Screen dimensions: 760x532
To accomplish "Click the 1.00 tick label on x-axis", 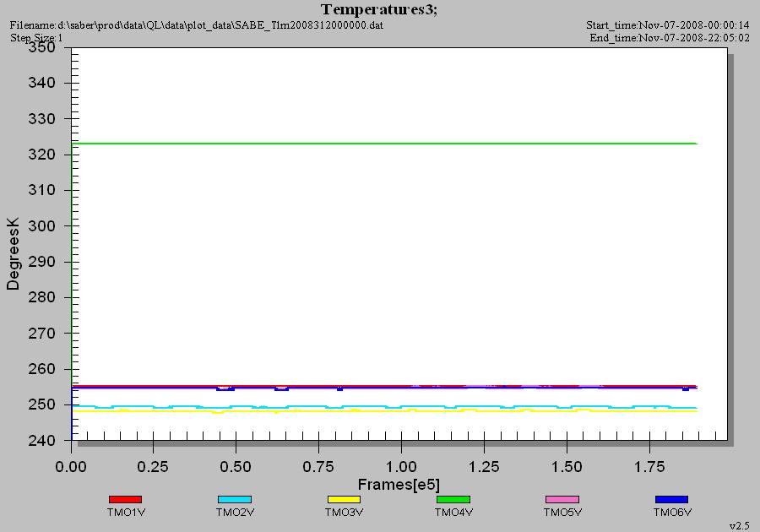I will (401, 467).
